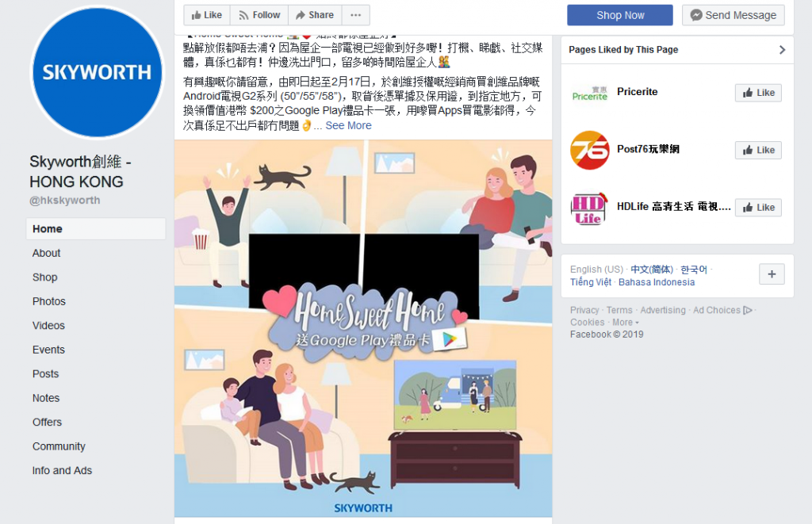Expand the post with See More
The image size is (812, 524).
(x=348, y=125)
